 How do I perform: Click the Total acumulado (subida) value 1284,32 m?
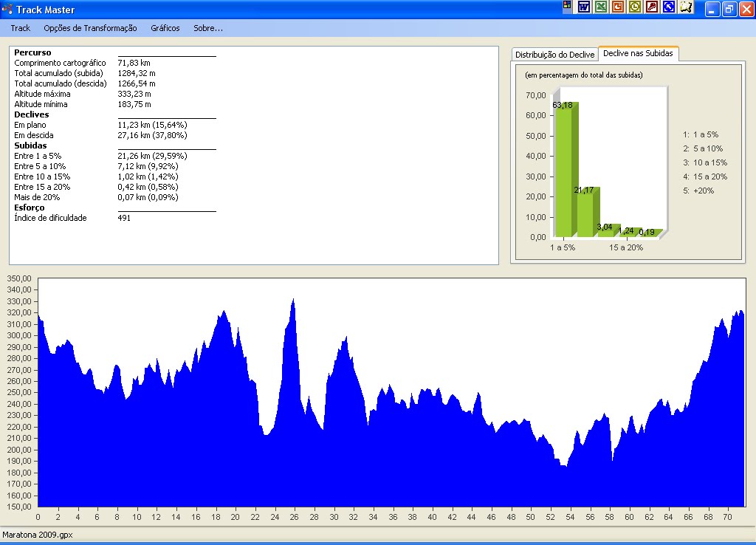(137, 73)
